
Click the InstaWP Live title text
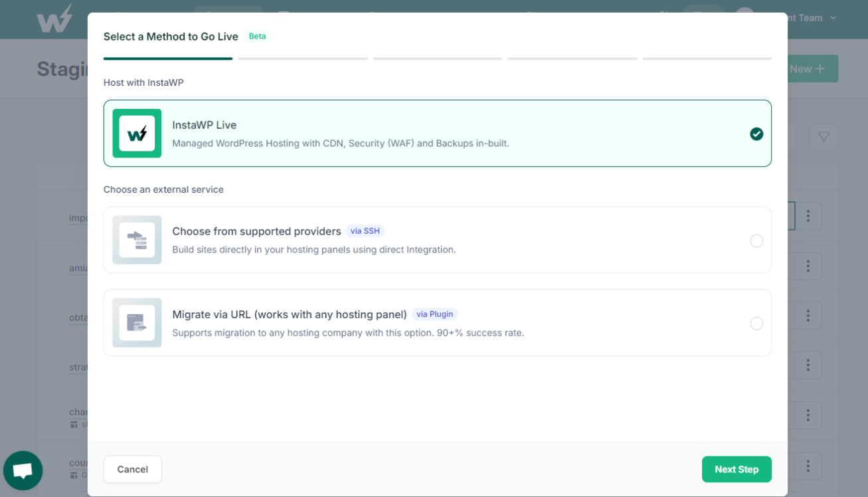(x=205, y=125)
